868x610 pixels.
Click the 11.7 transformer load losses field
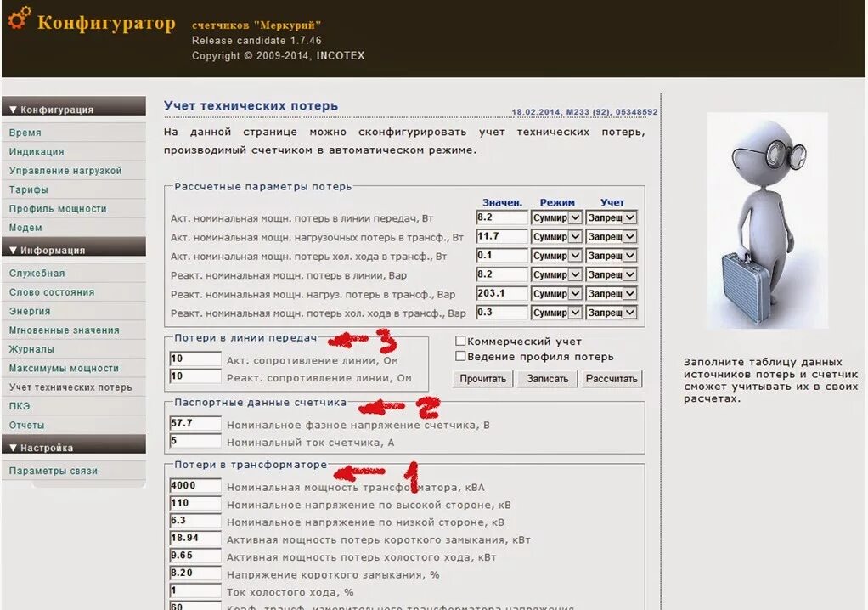[x=502, y=236]
